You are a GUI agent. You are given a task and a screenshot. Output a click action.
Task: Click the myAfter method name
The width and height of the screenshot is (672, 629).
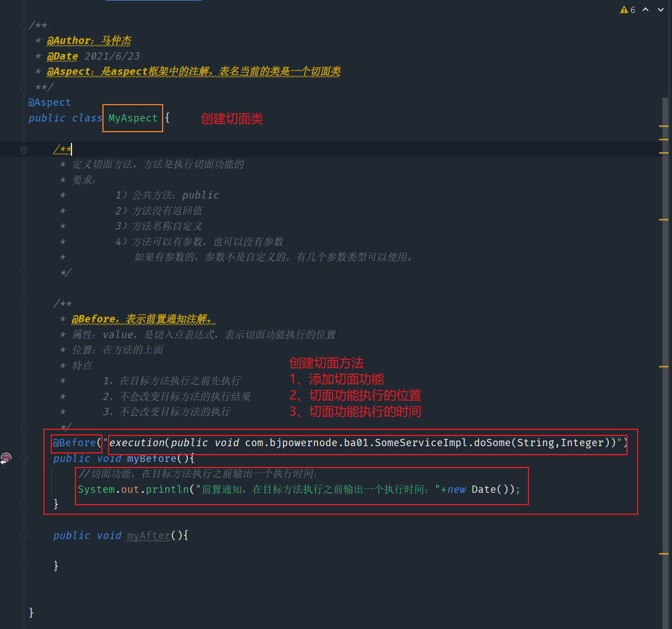click(148, 536)
